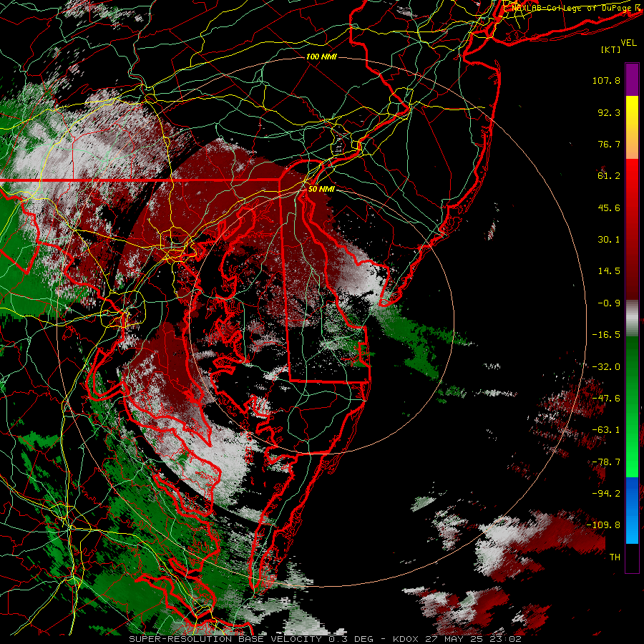Click the purple segment of the color bar
The height and width of the screenshot is (644, 644).
pos(632,79)
